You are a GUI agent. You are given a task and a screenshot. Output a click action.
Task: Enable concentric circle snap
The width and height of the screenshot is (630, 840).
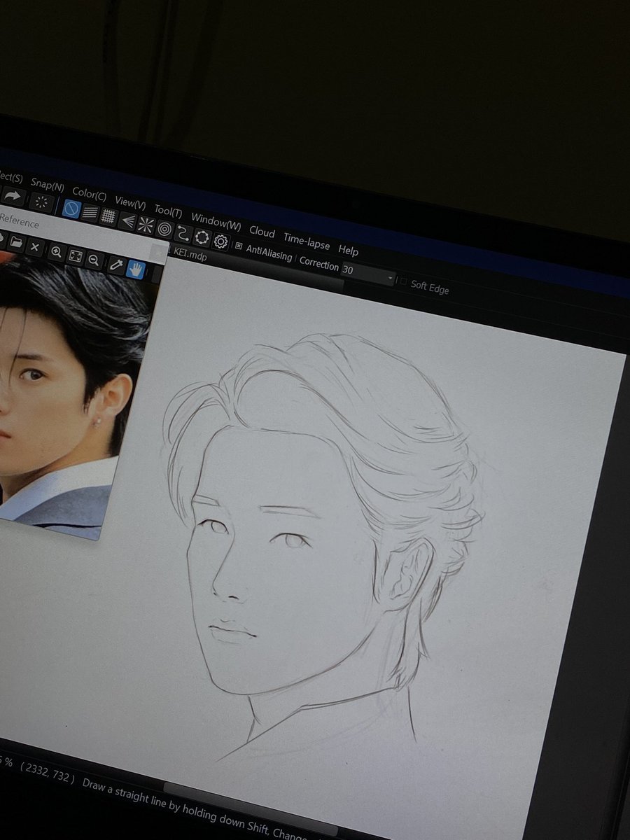[x=164, y=229]
